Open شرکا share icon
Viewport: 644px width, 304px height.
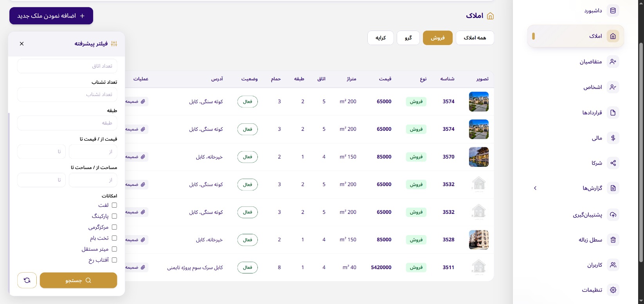tap(613, 163)
